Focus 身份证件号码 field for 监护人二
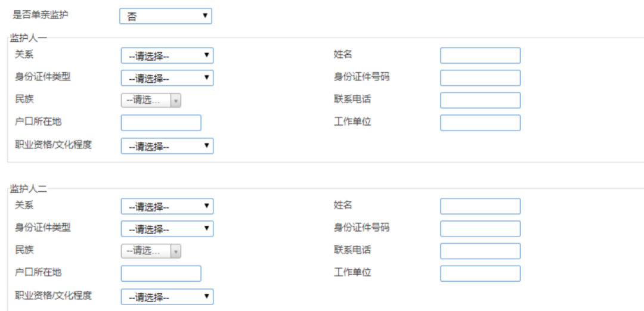The width and height of the screenshot is (644, 311). coord(480,229)
